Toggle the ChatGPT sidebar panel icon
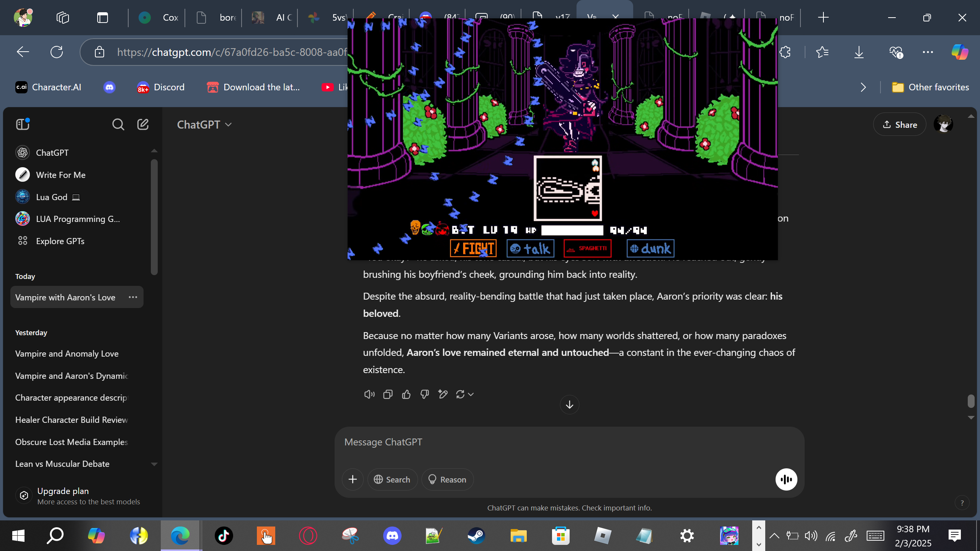Image resolution: width=980 pixels, height=551 pixels. [23, 124]
